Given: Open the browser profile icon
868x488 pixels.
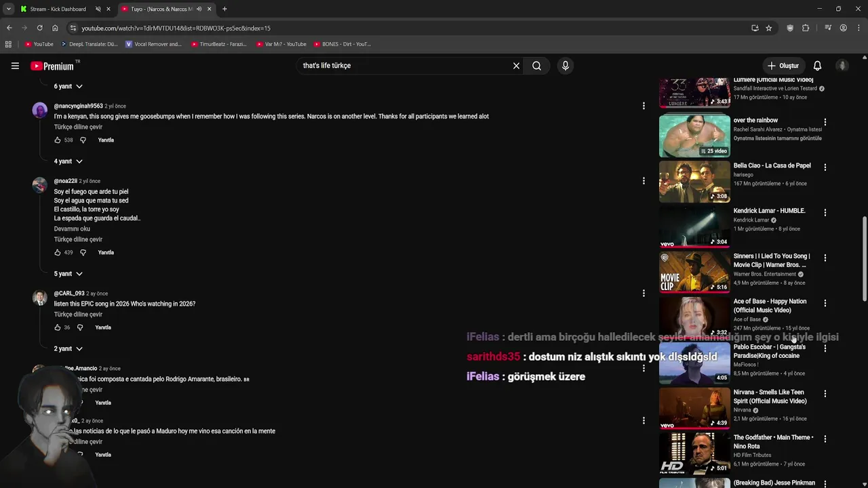Looking at the screenshot, I should click(x=843, y=28).
